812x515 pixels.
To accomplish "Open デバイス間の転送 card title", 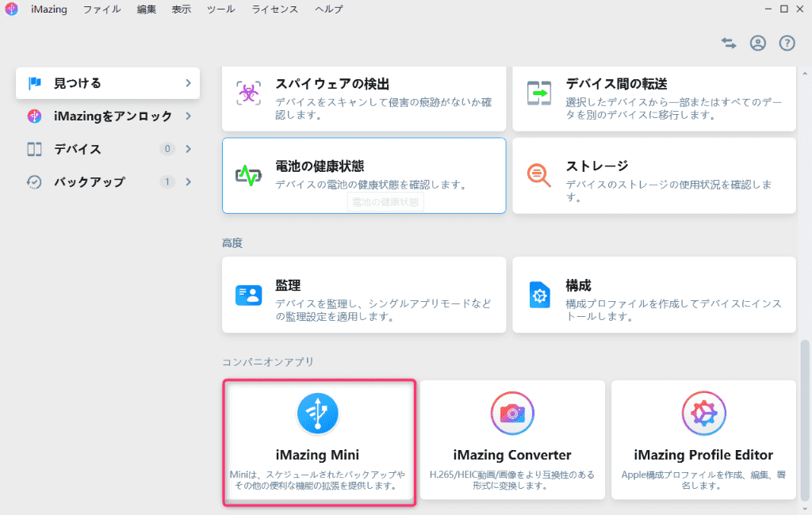I will (x=616, y=84).
